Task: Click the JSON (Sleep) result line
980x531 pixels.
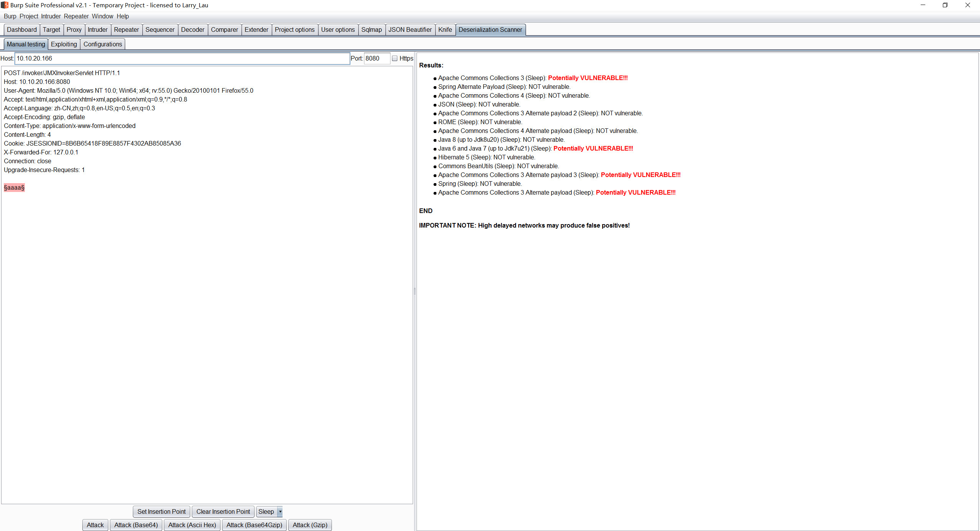Action: click(x=479, y=104)
